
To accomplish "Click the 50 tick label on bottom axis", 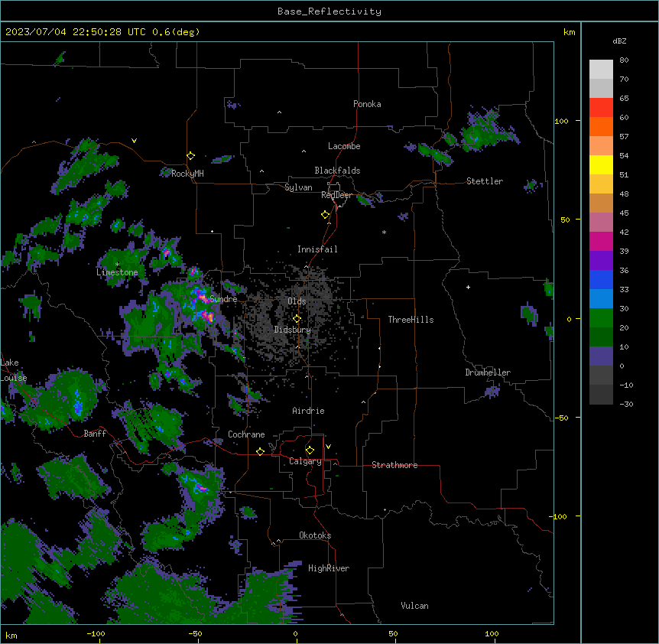I will click(x=393, y=633).
